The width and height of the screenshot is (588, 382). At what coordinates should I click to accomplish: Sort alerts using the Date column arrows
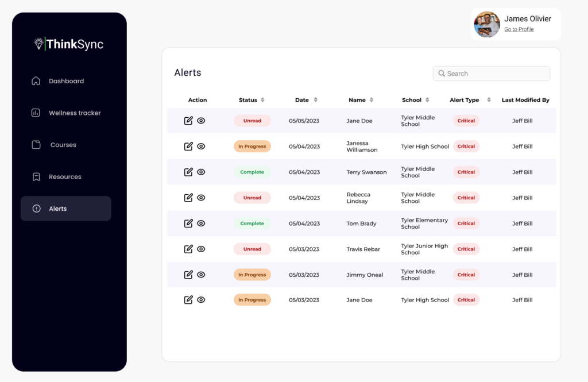point(315,100)
